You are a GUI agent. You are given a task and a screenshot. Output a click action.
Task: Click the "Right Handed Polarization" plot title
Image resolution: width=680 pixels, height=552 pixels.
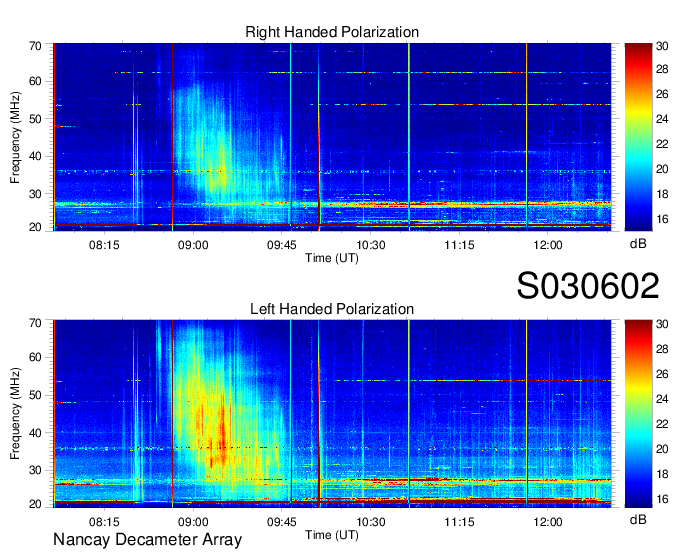tap(332, 32)
